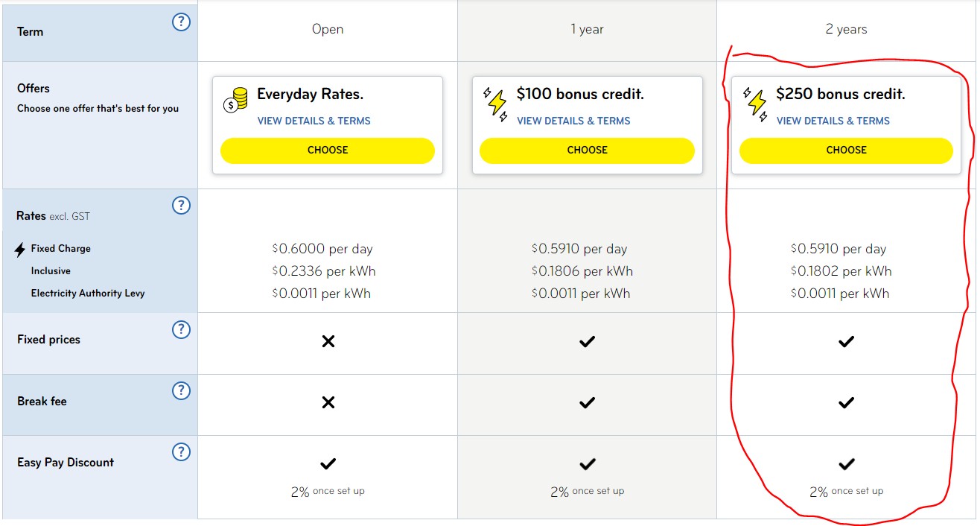The width and height of the screenshot is (980, 526).
Task: Click the 2 years term column header
Action: click(x=846, y=30)
